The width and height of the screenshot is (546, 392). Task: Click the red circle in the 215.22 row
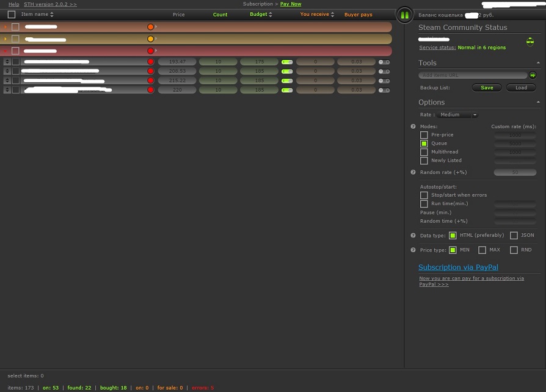tap(150, 81)
